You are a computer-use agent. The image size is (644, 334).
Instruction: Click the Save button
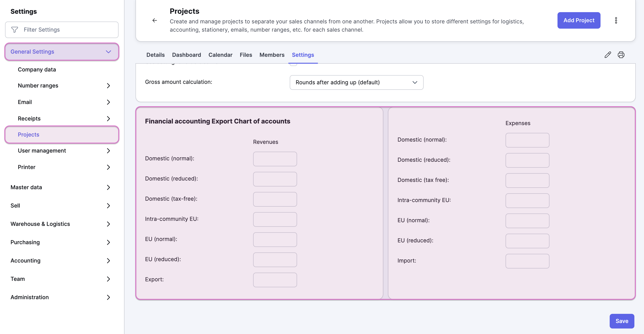(622, 321)
